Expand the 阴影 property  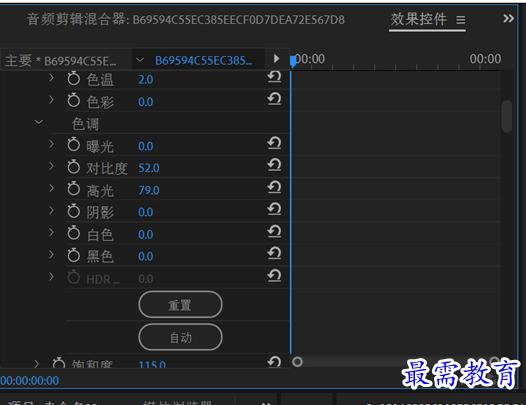[51, 210]
